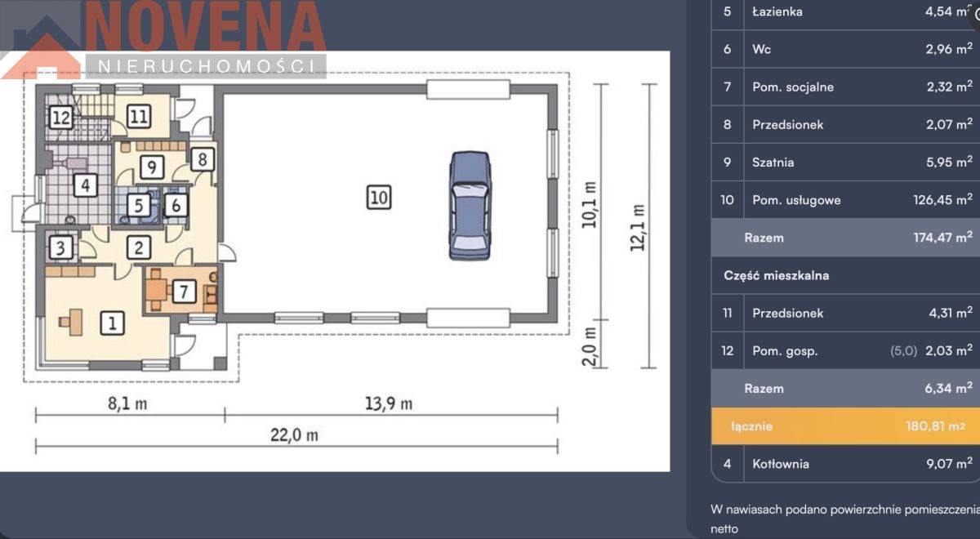Click room marker 11 on the plan
This screenshot has width=980, height=539.
138,117
